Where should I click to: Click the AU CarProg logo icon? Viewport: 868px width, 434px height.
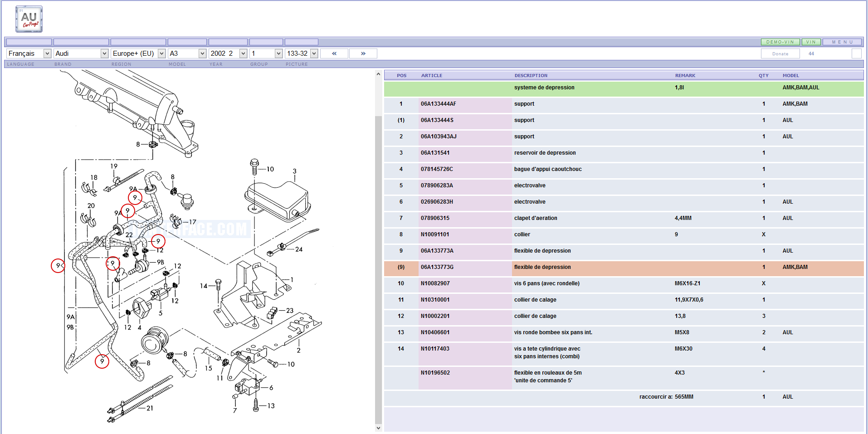29,19
